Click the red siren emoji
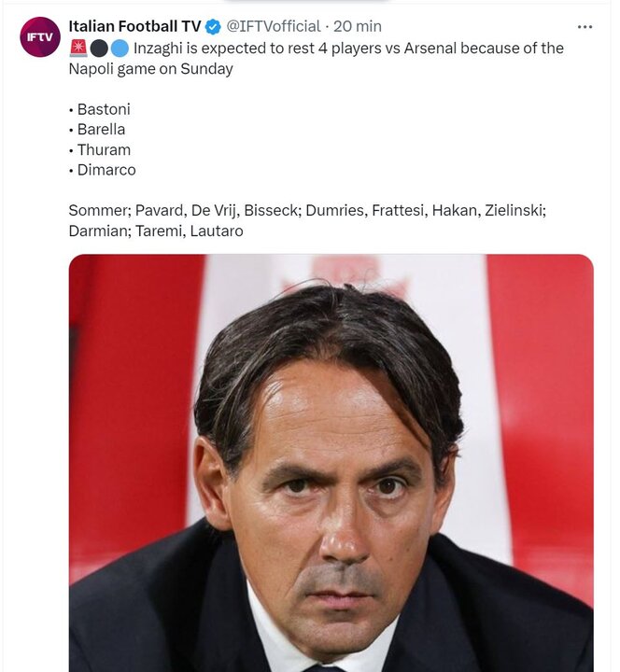The width and height of the screenshot is (620, 672). (78, 48)
